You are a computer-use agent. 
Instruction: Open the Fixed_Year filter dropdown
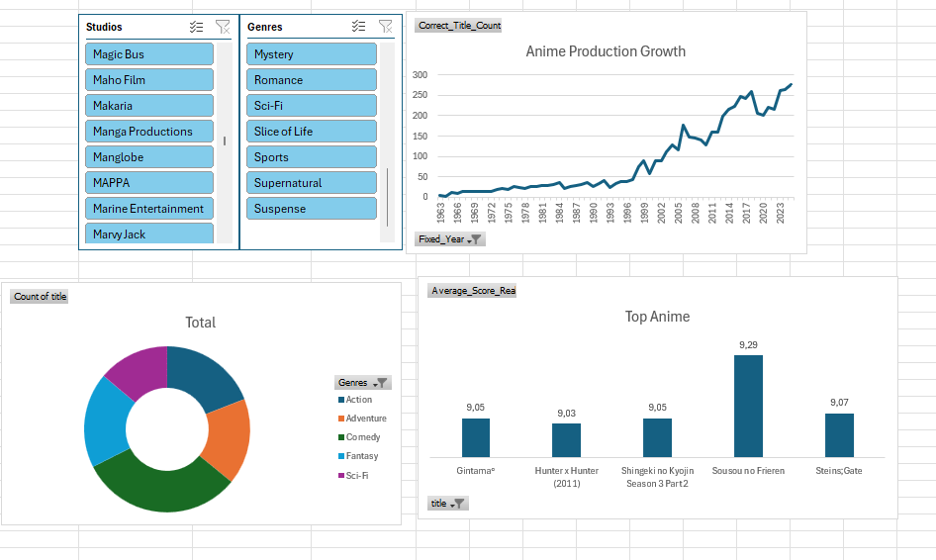coord(474,239)
